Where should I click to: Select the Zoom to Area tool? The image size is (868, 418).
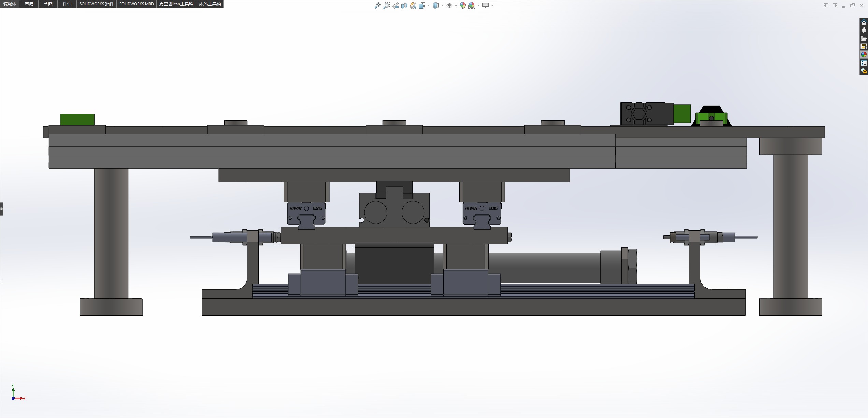pos(386,5)
